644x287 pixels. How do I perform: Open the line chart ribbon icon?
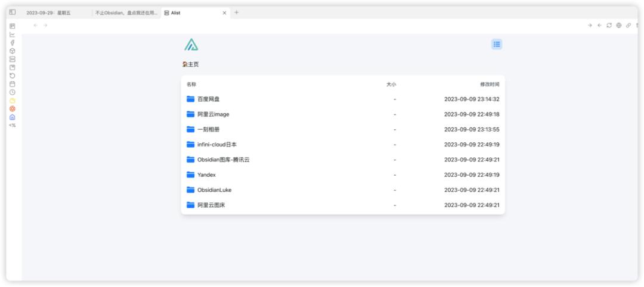point(13,35)
